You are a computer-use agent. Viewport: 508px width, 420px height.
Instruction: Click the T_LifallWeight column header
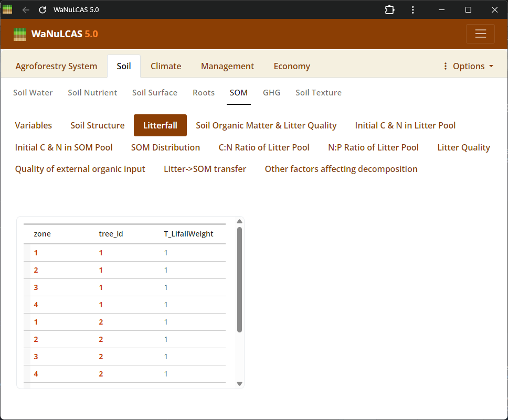(x=188, y=234)
